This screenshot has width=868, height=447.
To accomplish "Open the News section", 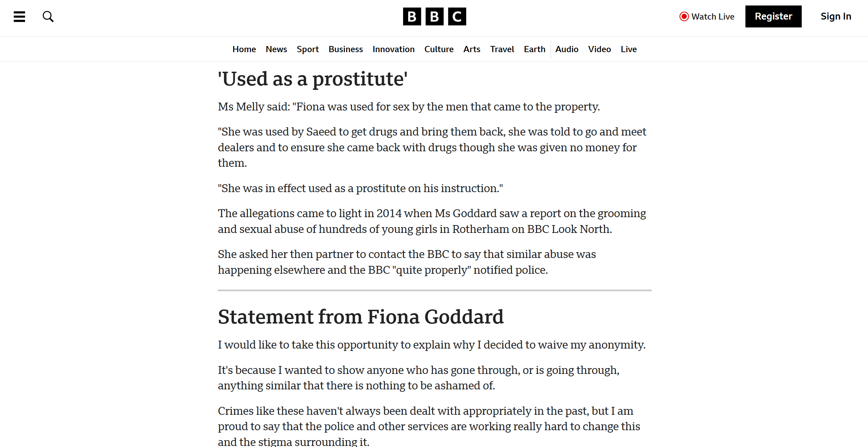I will coord(276,49).
